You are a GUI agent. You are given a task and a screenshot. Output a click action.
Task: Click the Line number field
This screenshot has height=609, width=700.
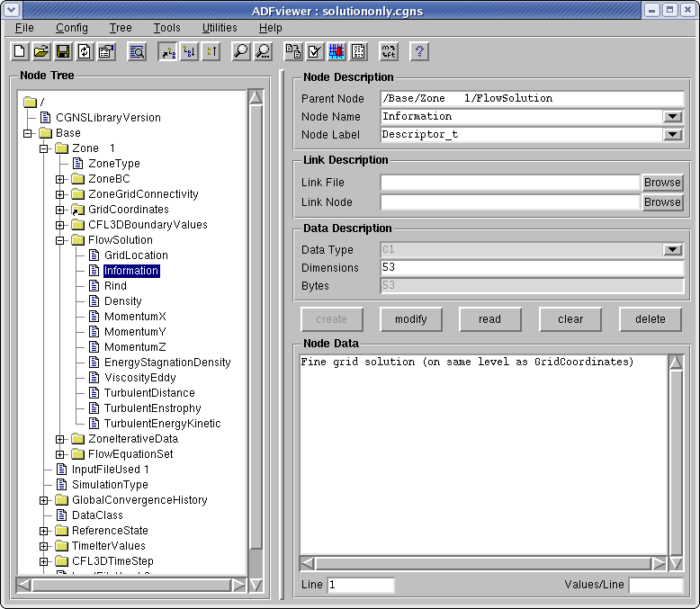pyautogui.click(x=361, y=585)
